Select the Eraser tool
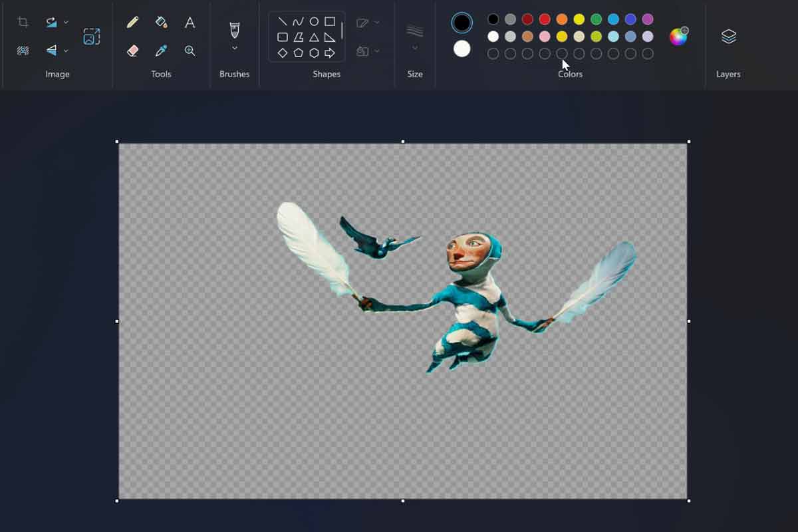798x532 pixels. (132, 51)
